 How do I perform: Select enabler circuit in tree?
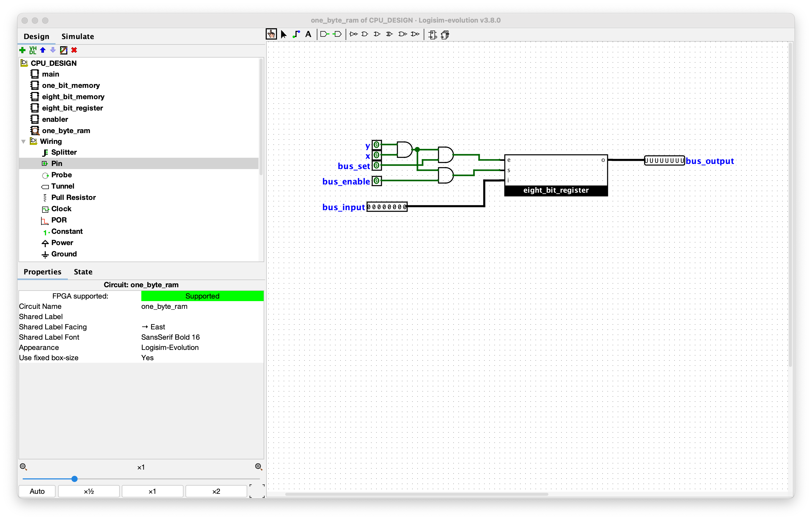[55, 119]
